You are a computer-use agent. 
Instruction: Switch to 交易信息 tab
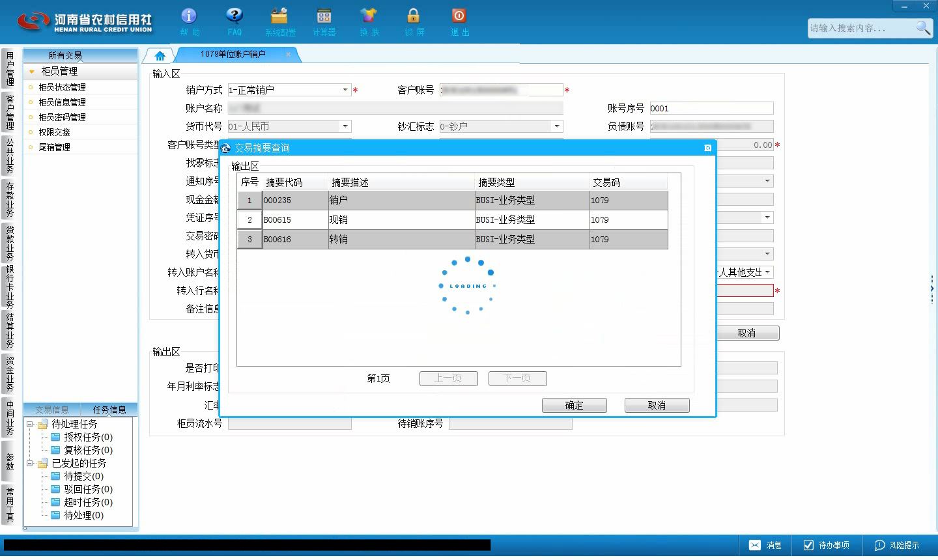pyautogui.click(x=52, y=410)
